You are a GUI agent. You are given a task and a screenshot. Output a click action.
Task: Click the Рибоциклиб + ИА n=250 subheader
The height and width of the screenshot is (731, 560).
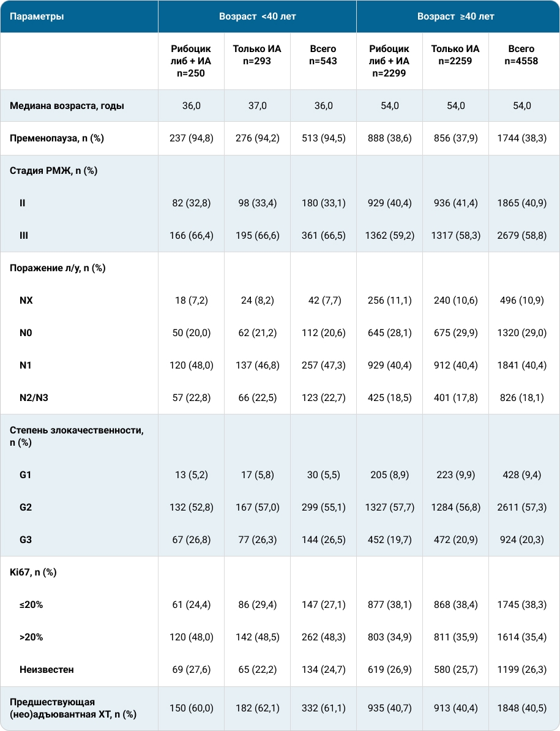click(x=191, y=61)
